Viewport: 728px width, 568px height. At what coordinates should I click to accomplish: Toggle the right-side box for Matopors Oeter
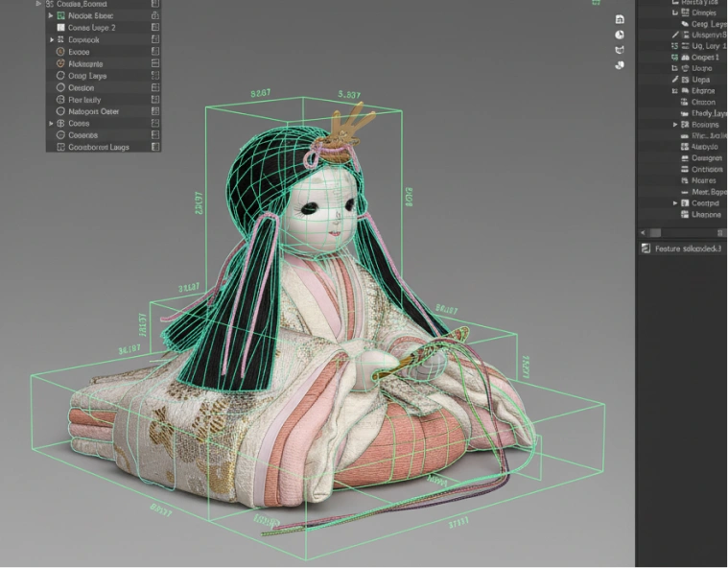tap(155, 111)
